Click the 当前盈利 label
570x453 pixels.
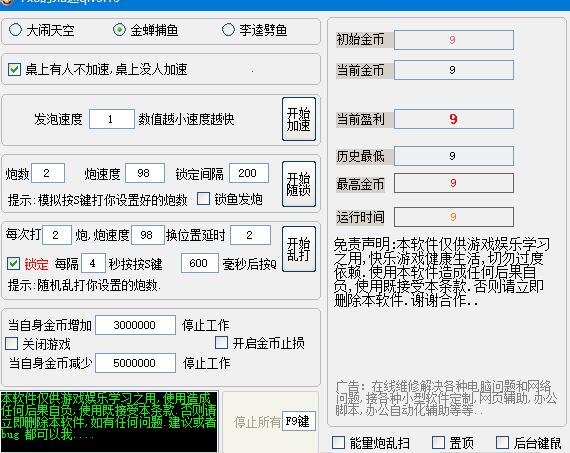click(x=360, y=119)
